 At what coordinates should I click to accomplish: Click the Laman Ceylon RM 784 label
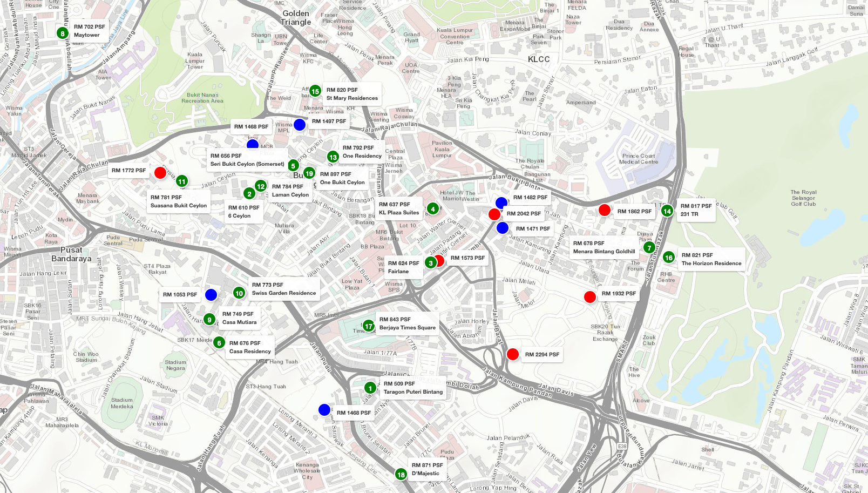(290, 191)
